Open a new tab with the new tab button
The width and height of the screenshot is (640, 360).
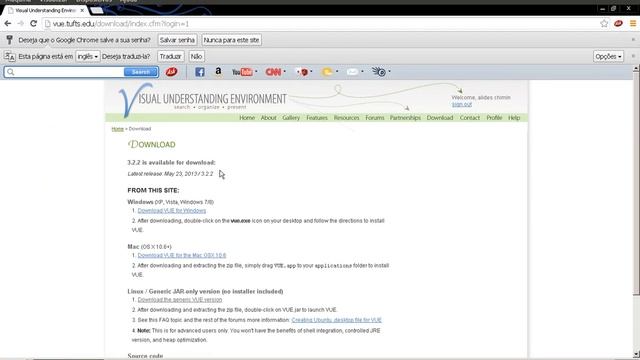[97, 10]
